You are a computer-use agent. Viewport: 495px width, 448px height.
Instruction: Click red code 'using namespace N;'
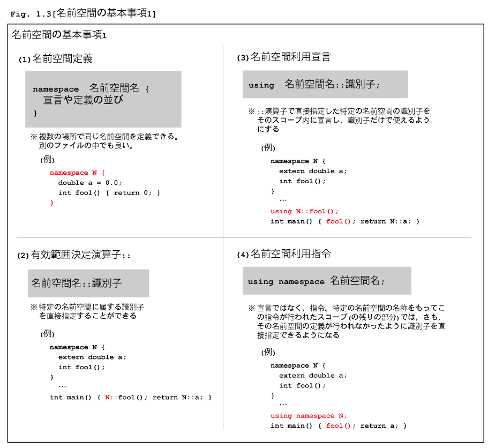coord(309,416)
